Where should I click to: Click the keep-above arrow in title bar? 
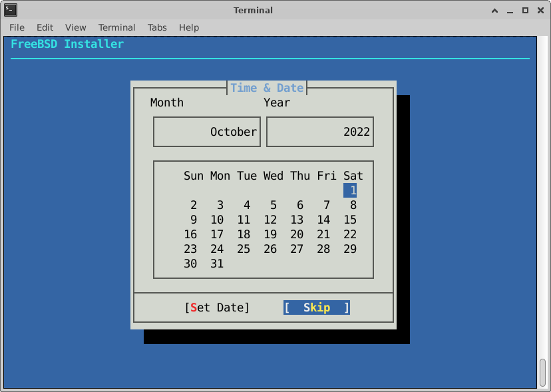pos(494,10)
